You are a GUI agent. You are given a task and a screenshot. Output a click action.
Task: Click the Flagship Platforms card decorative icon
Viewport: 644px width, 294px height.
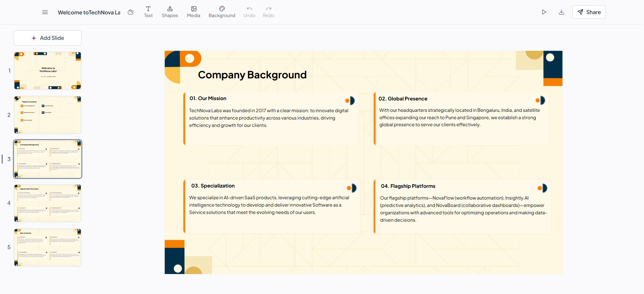[x=542, y=188]
